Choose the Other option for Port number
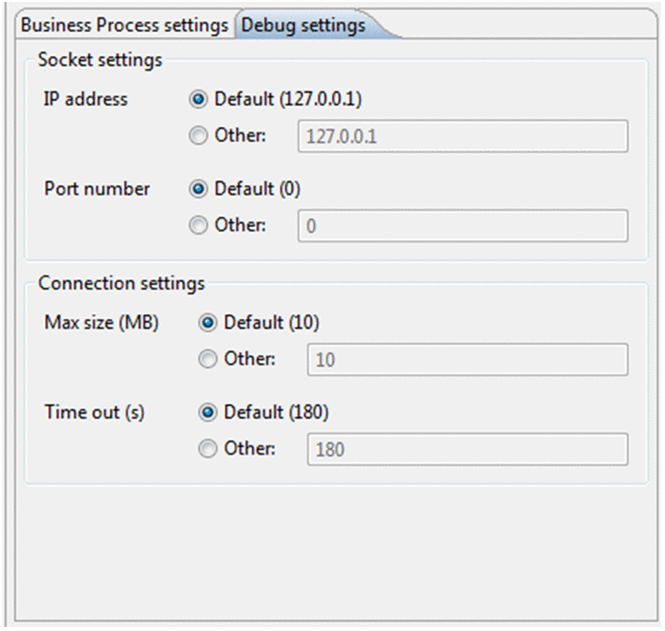Screen dimensions: 665x631 [199, 225]
